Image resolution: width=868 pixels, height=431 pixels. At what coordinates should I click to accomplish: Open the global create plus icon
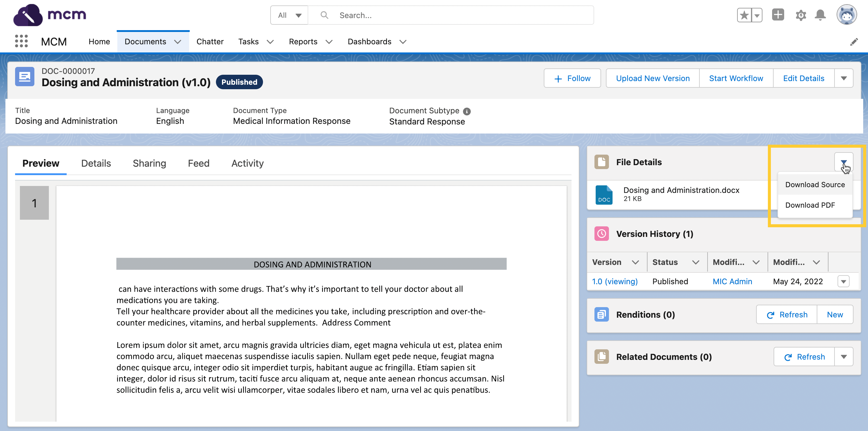click(x=778, y=15)
